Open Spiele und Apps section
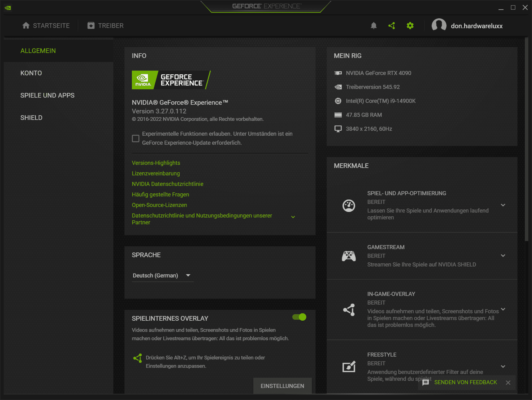The height and width of the screenshot is (400, 532). tap(47, 95)
